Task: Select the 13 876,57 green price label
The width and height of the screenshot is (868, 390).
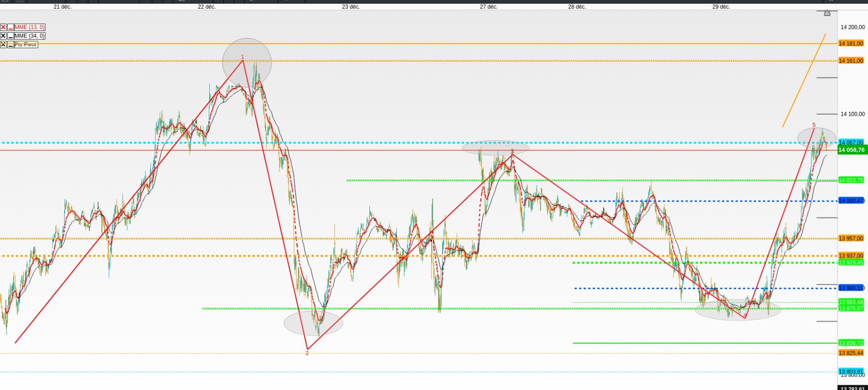Action: pyautogui.click(x=851, y=309)
